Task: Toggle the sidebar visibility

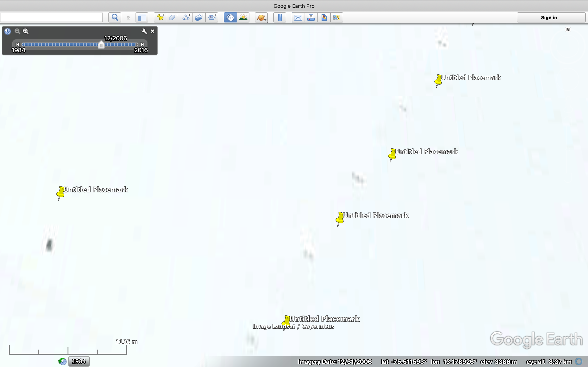Action: click(x=142, y=17)
